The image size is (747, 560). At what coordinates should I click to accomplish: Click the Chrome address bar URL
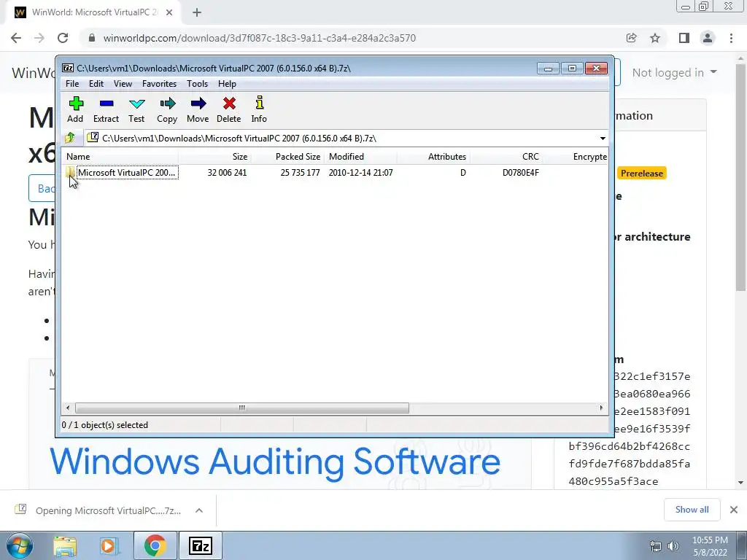(x=259, y=38)
